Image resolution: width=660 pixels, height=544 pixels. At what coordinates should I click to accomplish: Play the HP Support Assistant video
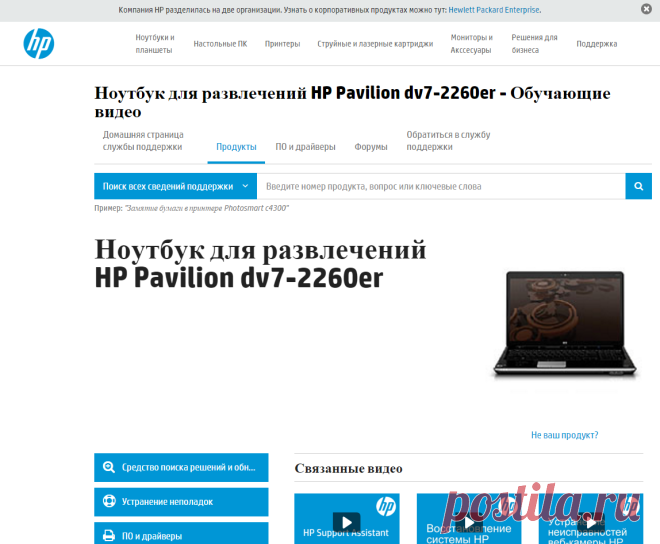(x=346, y=522)
